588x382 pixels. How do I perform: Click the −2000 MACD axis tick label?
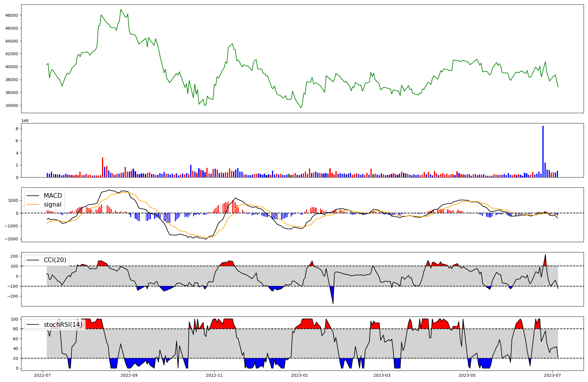[11, 239]
